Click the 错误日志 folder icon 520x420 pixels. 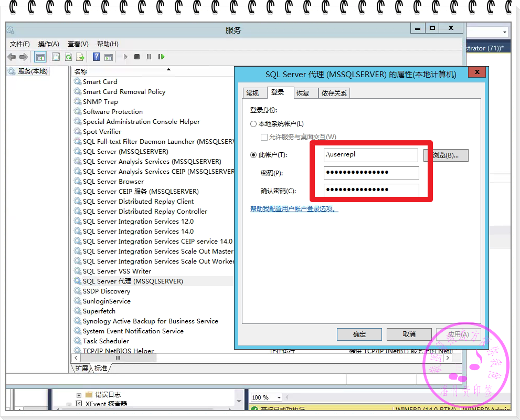point(89,394)
